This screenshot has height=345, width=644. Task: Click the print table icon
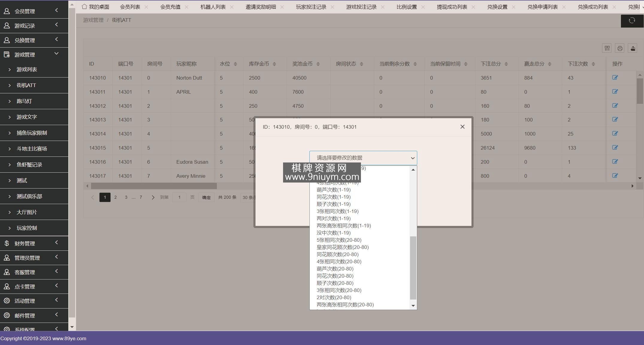click(x=620, y=48)
